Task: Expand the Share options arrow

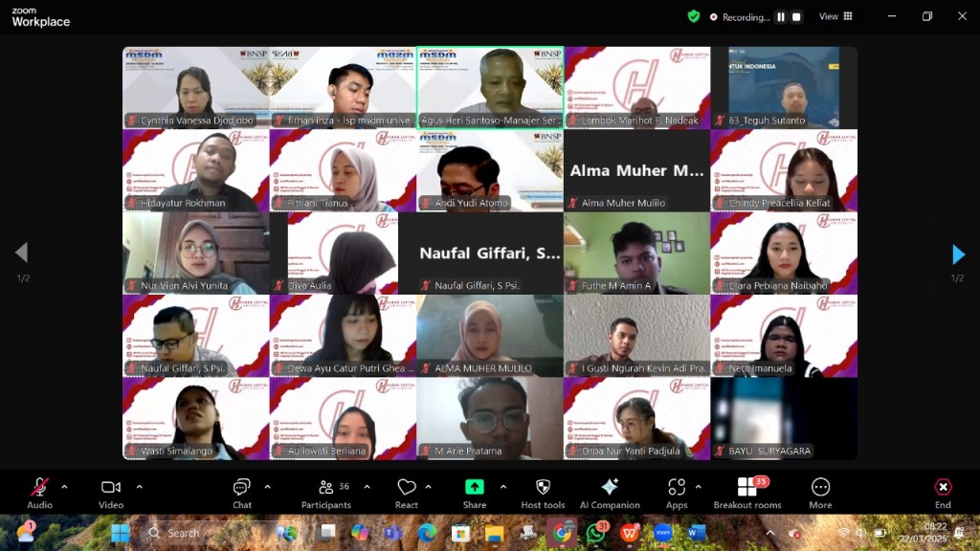Action: click(x=503, y=487)
